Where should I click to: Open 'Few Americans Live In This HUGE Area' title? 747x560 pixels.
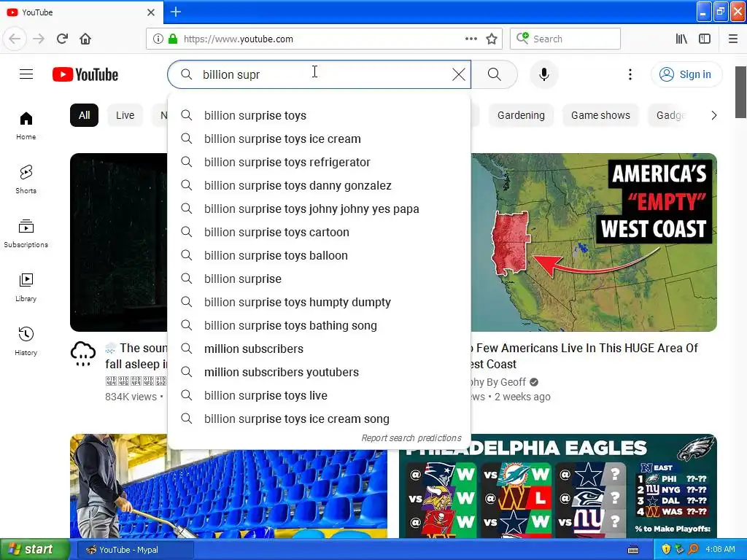(x=584, y=356)
